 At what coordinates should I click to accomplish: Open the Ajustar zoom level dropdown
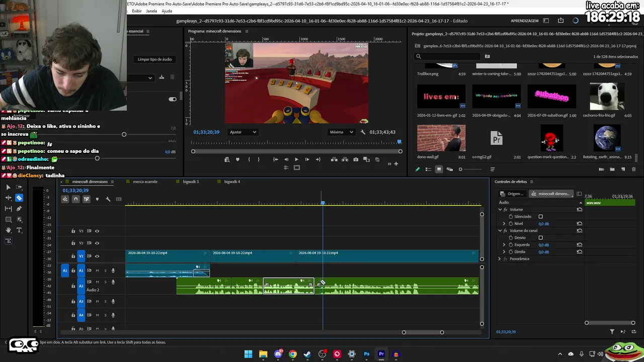[243, 132]
